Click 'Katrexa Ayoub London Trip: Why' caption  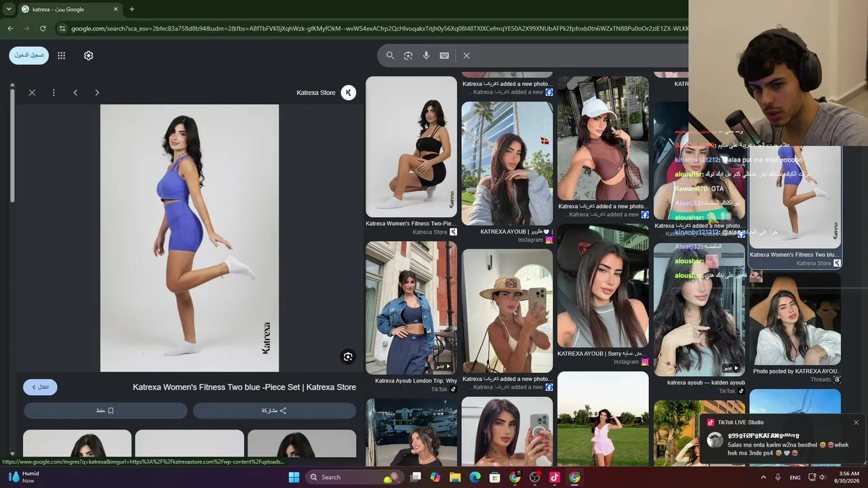point(416,381)
